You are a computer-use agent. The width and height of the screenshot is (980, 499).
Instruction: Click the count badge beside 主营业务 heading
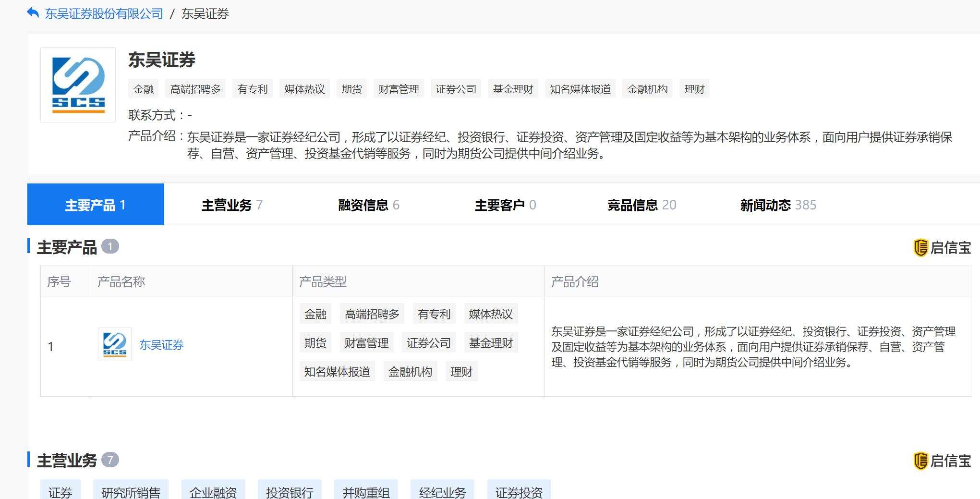110,460
